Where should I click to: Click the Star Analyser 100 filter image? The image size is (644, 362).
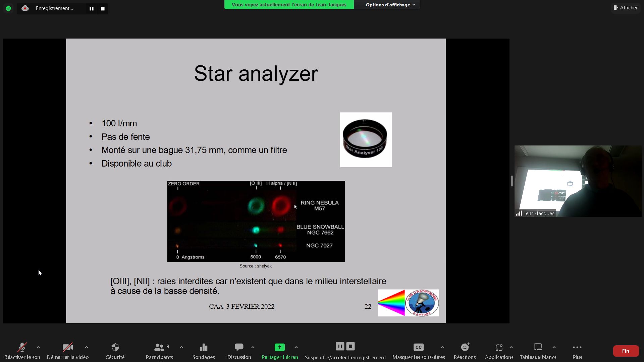(x=366, y=140)
